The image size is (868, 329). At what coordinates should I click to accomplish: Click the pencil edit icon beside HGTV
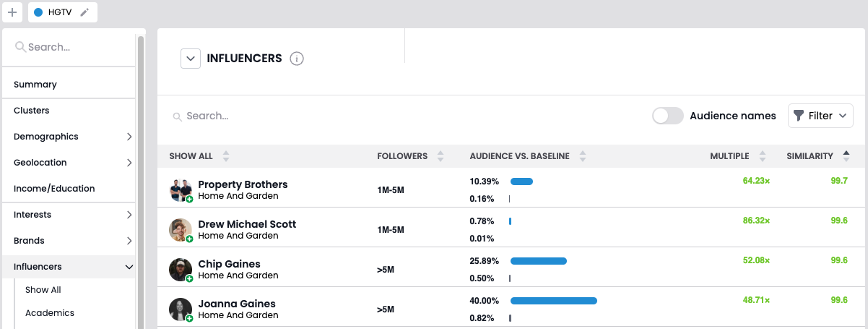coord(84,12)
